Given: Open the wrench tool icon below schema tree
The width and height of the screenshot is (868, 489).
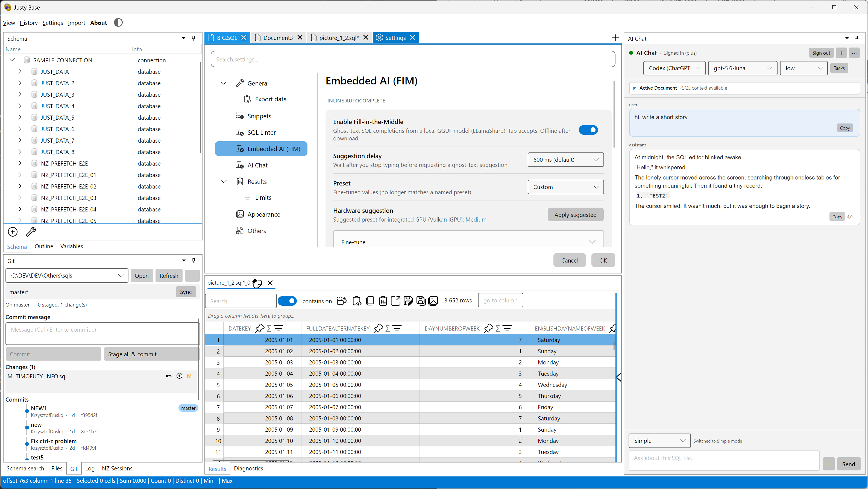Looking at the screenshot, I should [x=31, y=232].
